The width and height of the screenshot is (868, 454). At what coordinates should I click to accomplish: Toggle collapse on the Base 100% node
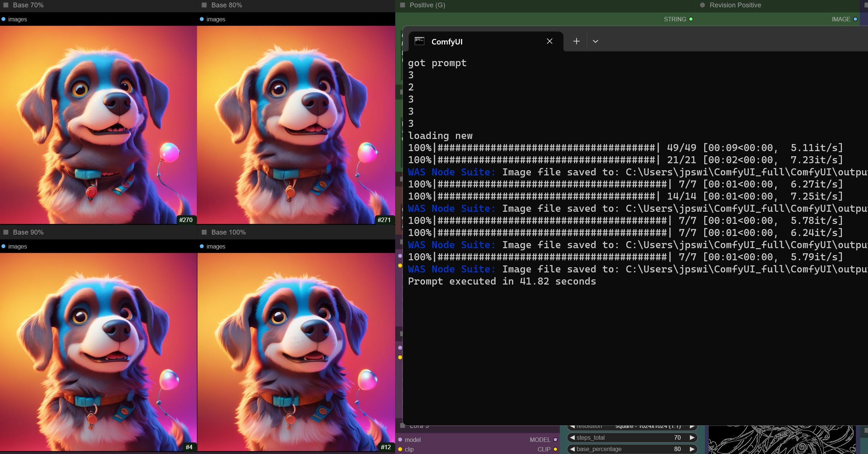click(204, 232)
